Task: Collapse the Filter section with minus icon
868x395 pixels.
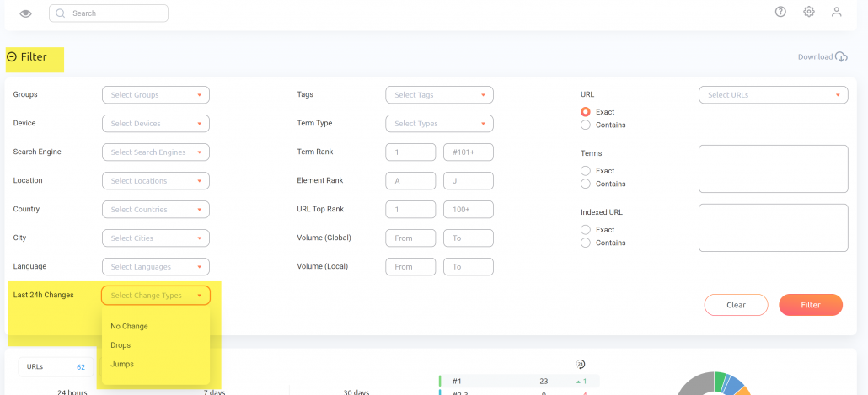Action: [12, 57]
